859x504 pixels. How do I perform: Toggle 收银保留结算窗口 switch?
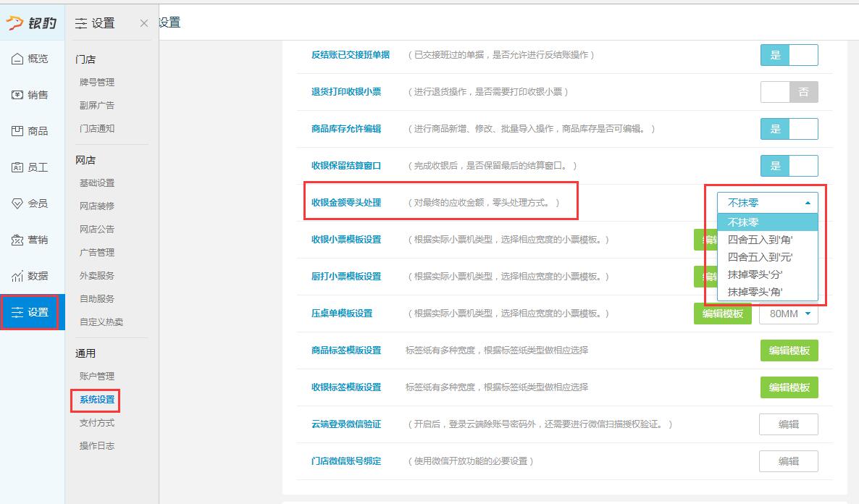point(789,166)
